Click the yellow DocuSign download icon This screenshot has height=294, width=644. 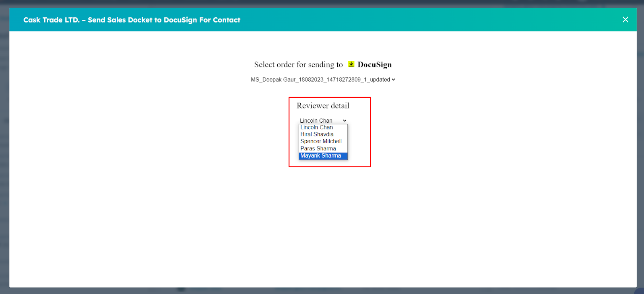point(351,64)
